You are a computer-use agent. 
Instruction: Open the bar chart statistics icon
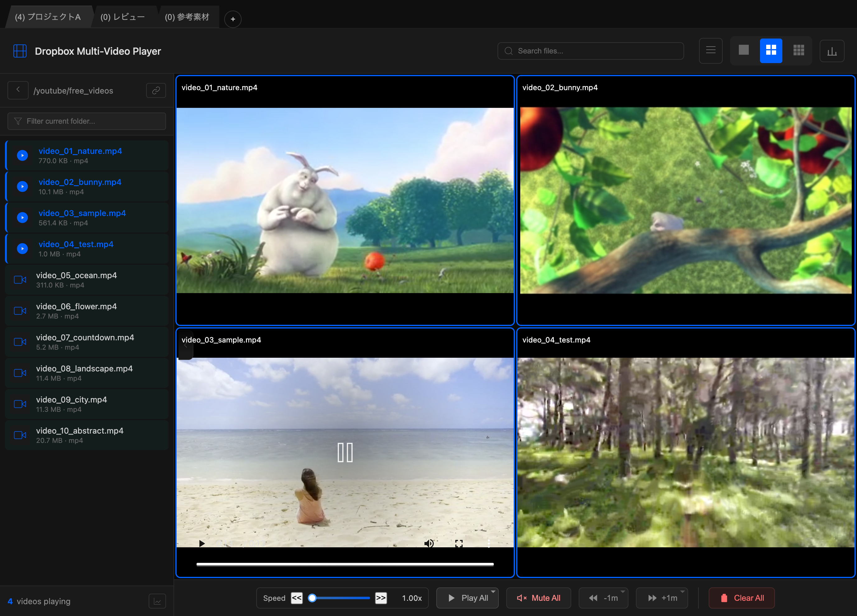point(832,51)
